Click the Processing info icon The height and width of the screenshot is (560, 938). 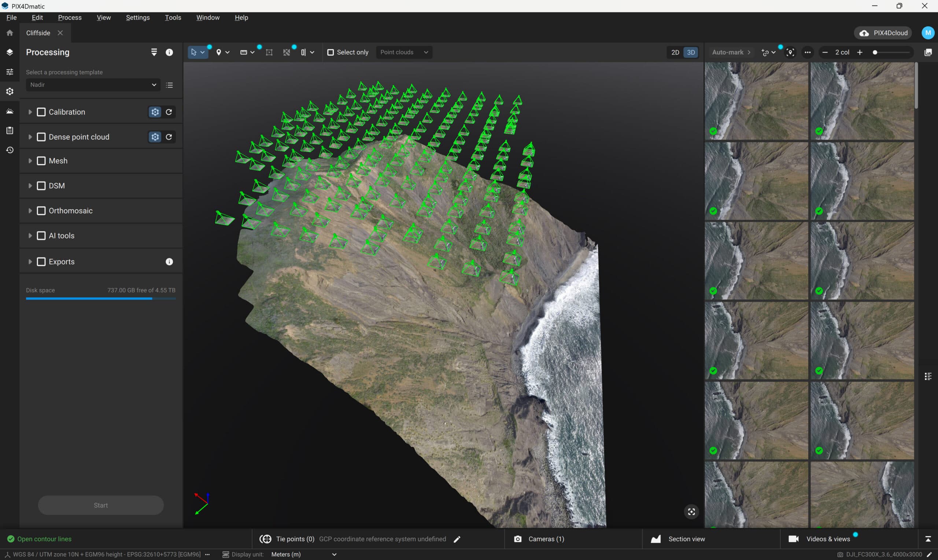tap(169, 52)
